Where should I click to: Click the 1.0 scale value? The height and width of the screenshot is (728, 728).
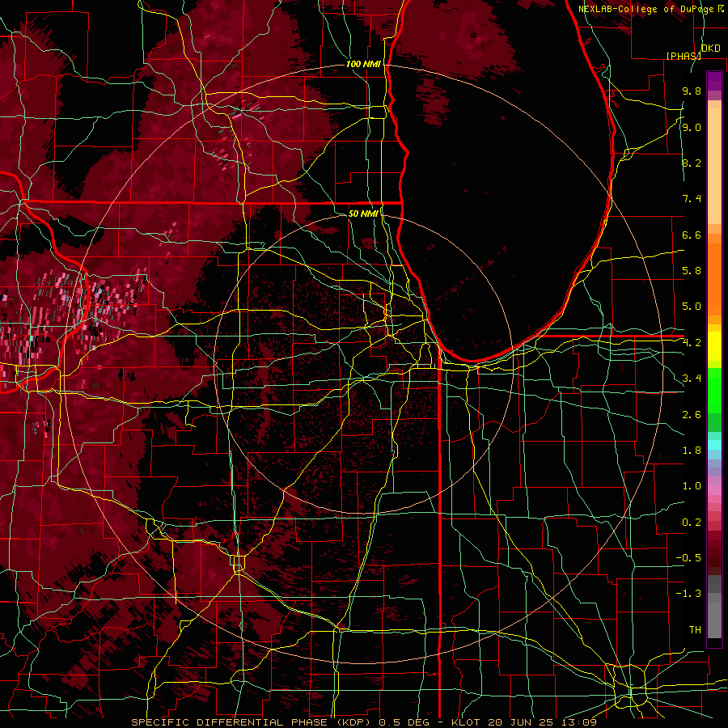coord(692,486)
